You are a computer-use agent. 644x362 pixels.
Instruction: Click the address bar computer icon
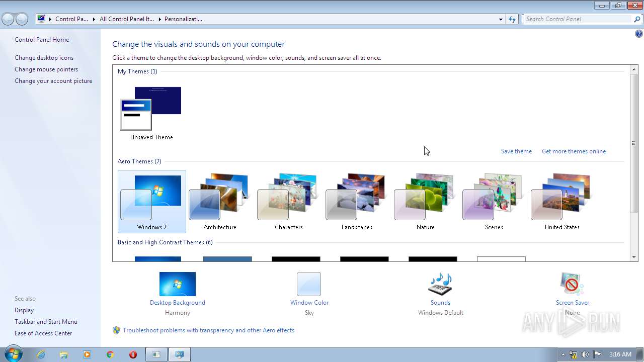41,19
